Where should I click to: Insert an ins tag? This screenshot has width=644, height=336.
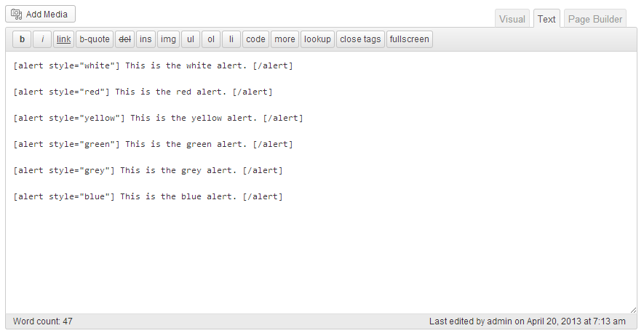tap(146, 39)
